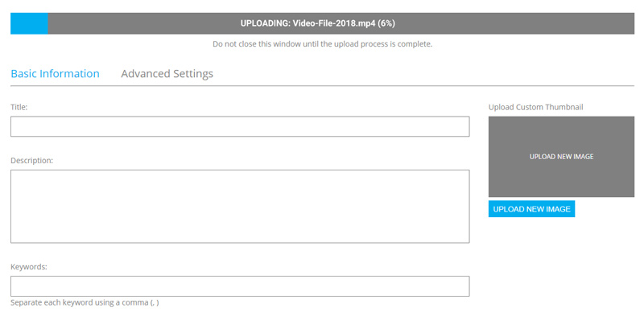Click the Upload Custom Thumbnail heading
This screenshot has height=320, width=644.
(x=535, y=107)
